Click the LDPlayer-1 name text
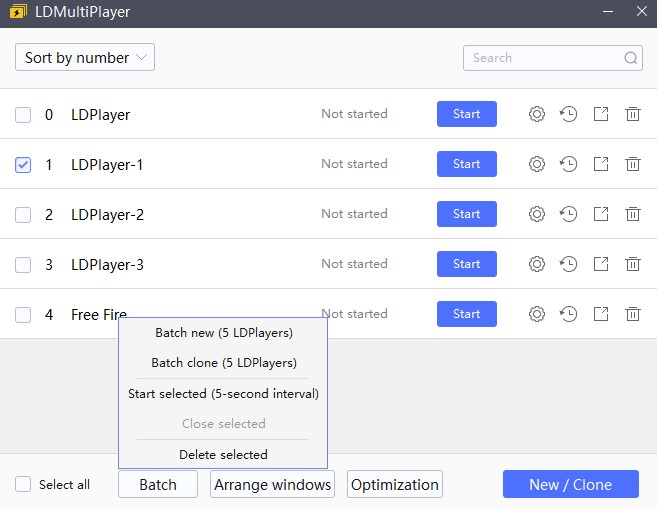 107,165
